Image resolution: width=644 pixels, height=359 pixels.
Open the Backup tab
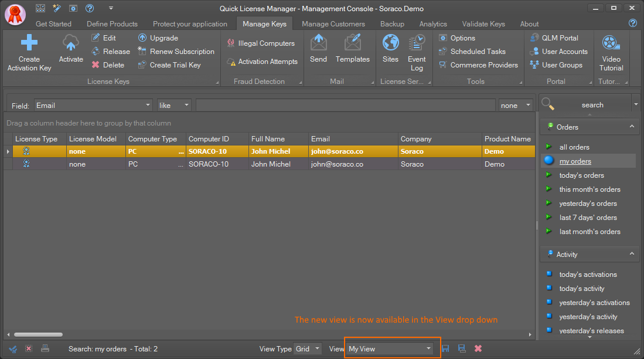click(392, 24)
